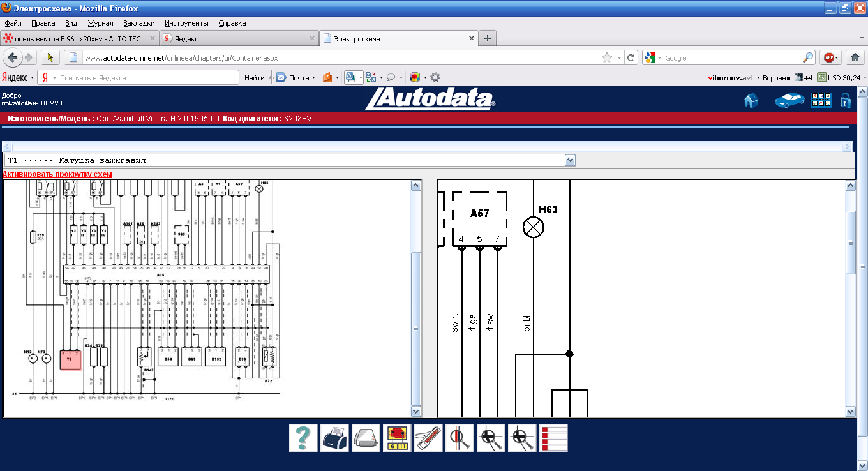Open the Закладки menu
This screenshot has height=471, width=868.
[138, 23]
